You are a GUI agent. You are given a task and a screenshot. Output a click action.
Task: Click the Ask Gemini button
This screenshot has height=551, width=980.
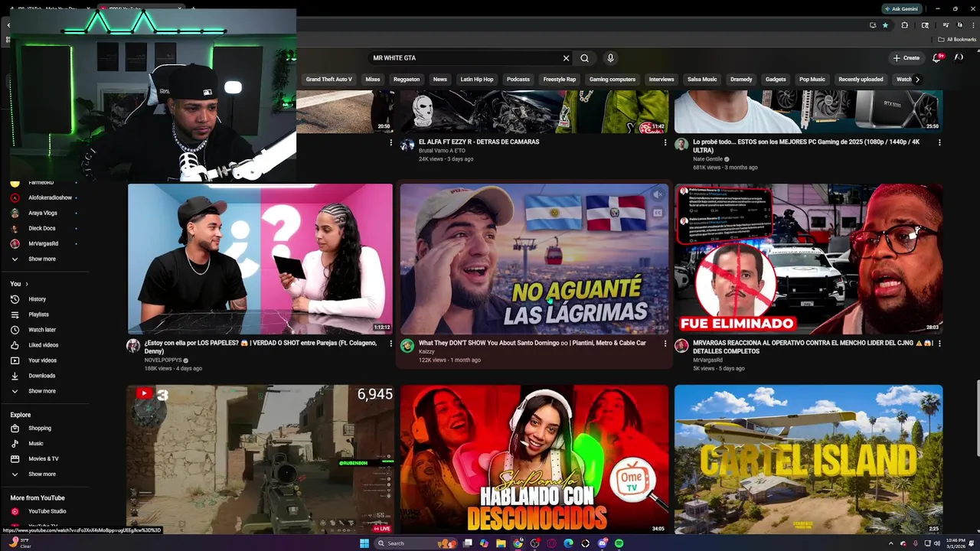tap(900, 9)
